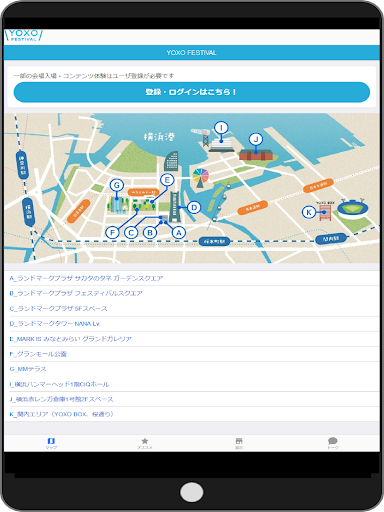
Task: Click the registration notice text above button
Action: tap(94, 76)
